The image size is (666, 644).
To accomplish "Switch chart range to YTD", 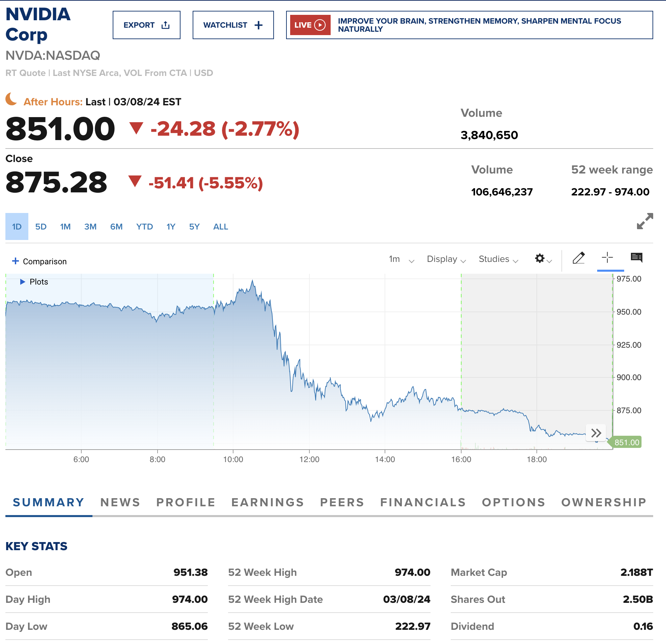I will pos(144,227).
